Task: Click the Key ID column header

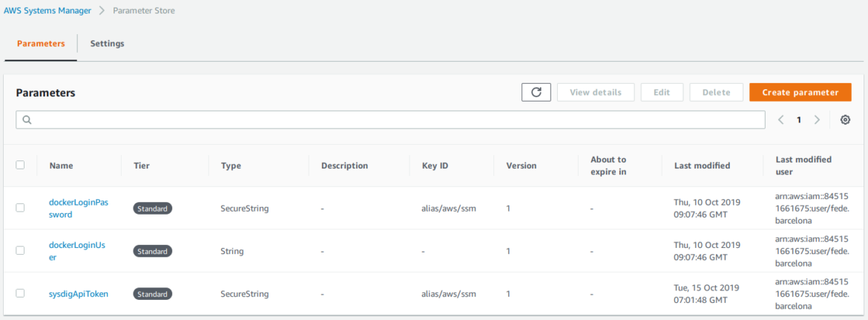Action: click(435, 166)
